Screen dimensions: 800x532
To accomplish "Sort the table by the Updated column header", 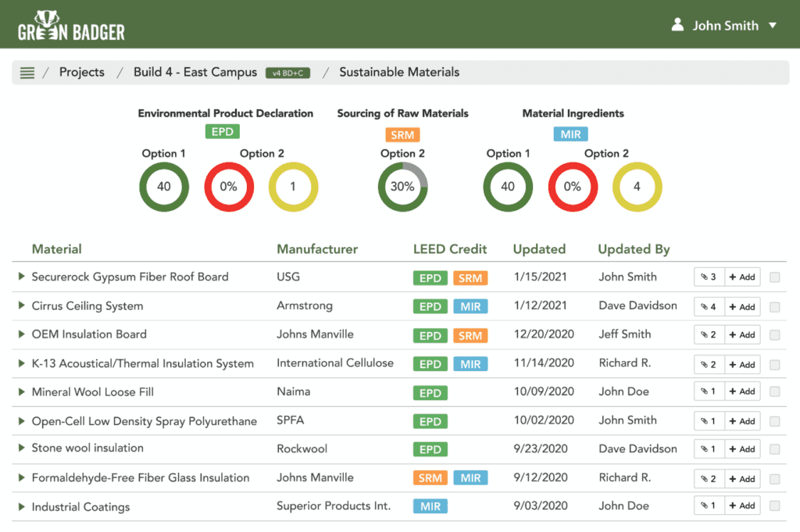I will pyautogui.click(x=539, y=249).
